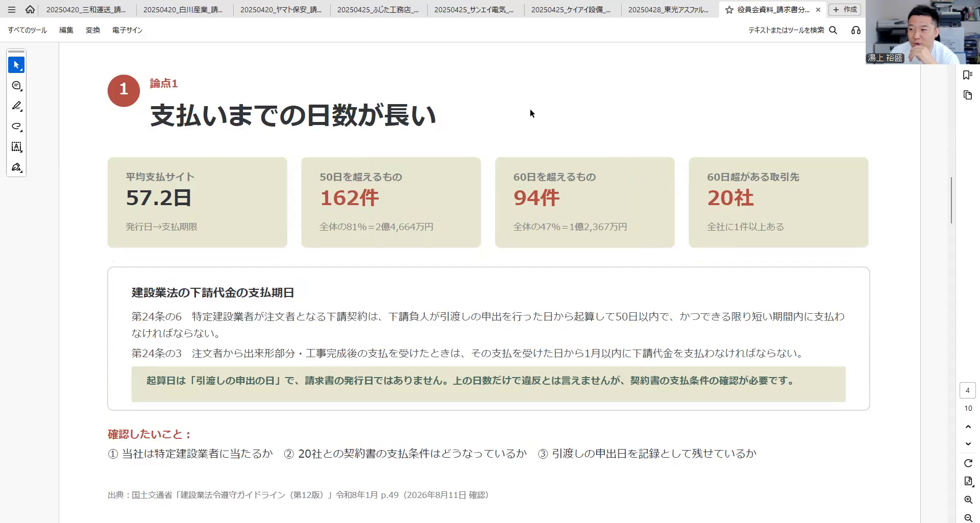Go to previous page chevron up
This screenshot has height=523, width=980.
click(x=968, y=427)
